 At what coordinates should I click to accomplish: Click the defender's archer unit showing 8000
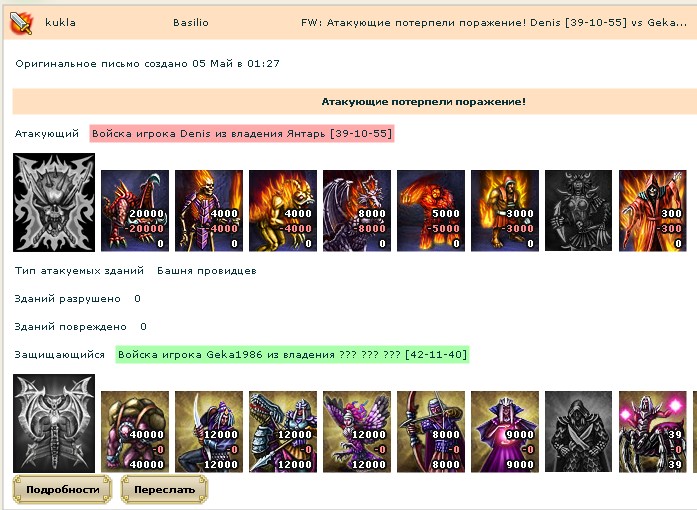pyautogui.click(x=431, y=432)
